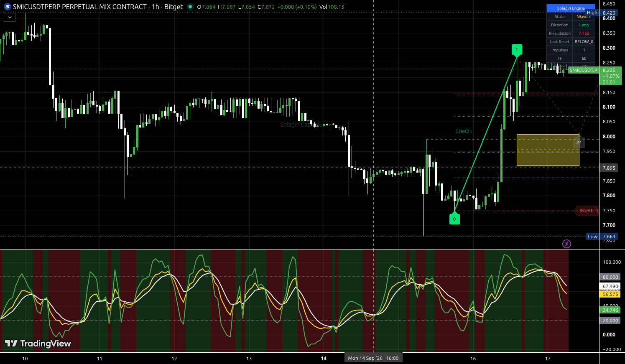Click the Impulses row label
Image resolution: width=625 pixels, height=364 pixels.
559,50
